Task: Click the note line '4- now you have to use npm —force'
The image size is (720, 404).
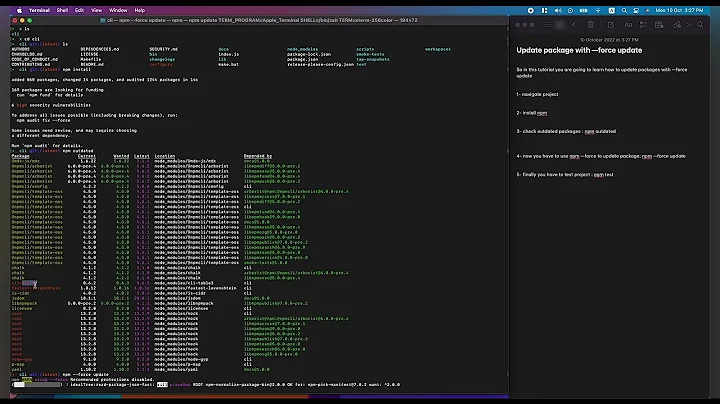Action: [601, 156]
